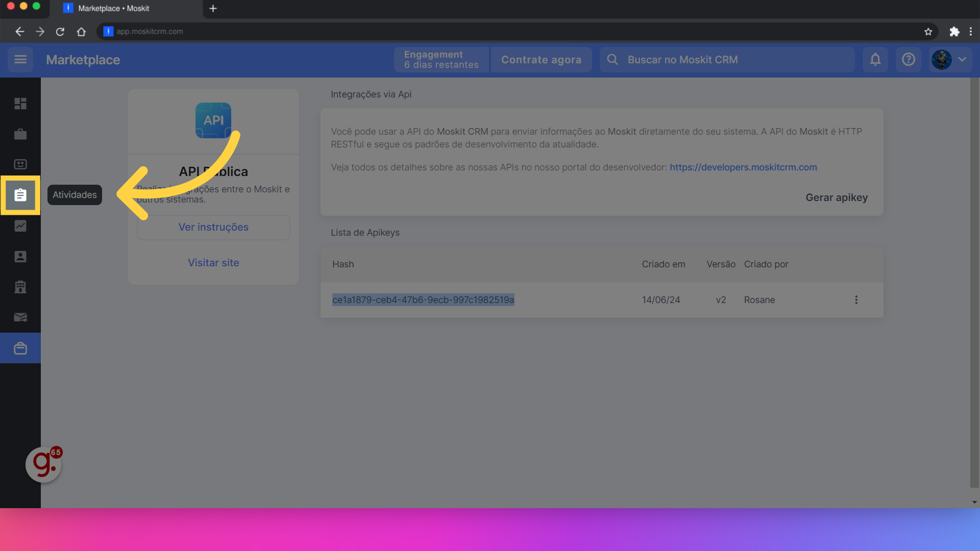Click the search magnifier icon
The width and height of the screenshot is (980, 551).
pos(612,60)
